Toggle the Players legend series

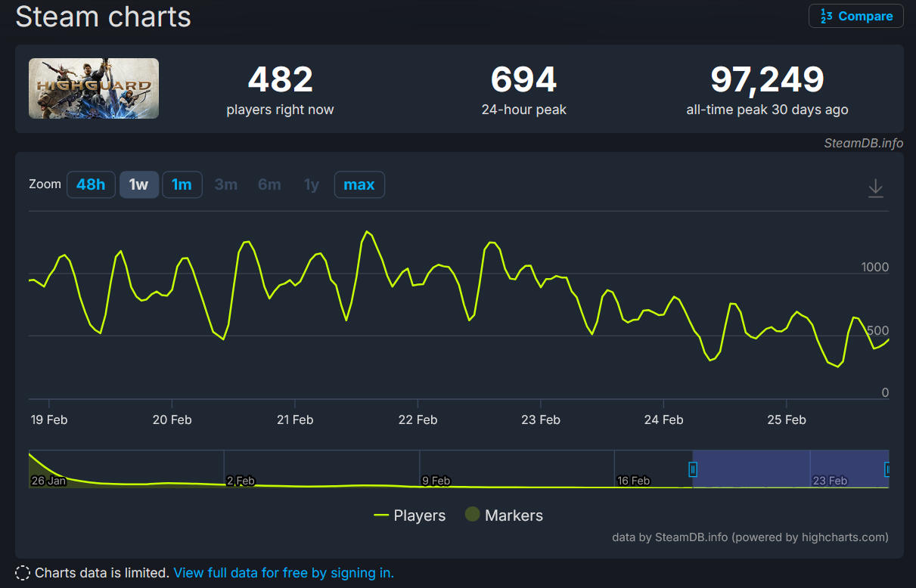pyautogui.click(x=409, y=515)
